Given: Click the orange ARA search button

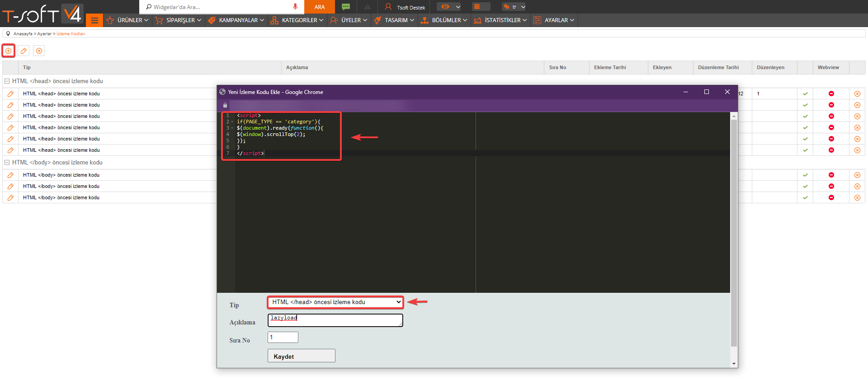Looking at the screenshot, I should click(x=320, y=7).
